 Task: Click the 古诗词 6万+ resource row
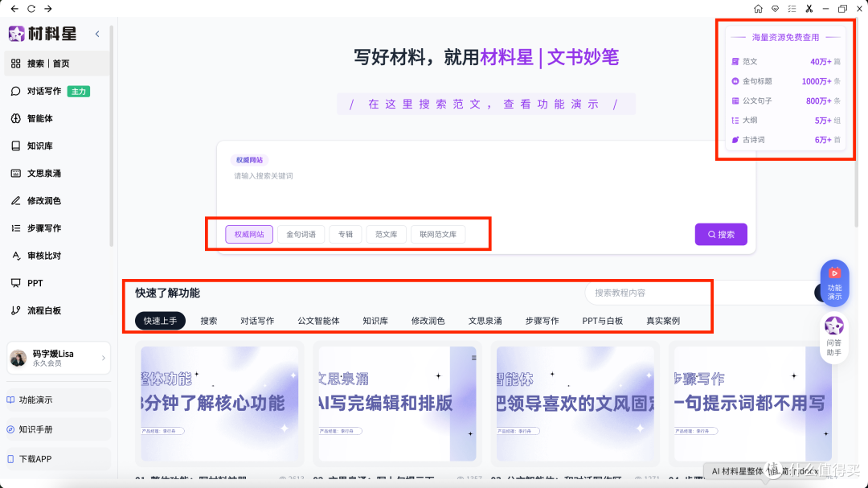[x=785, y=140]
